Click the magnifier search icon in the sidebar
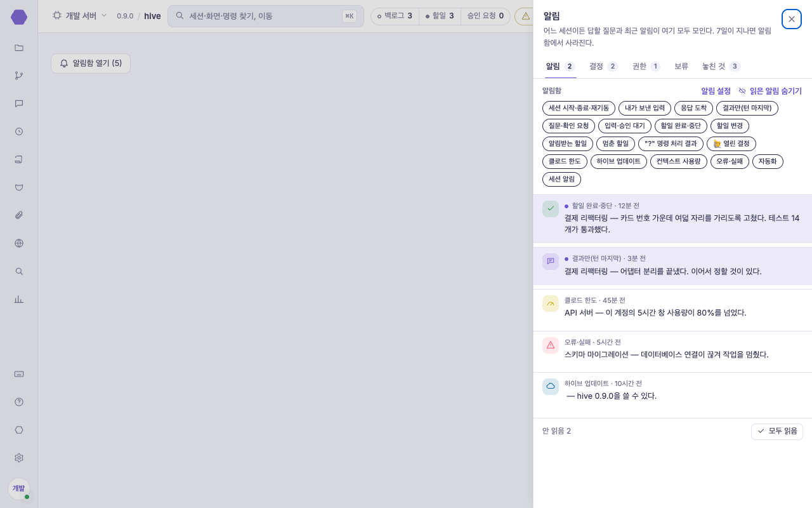 coord(19,271)
